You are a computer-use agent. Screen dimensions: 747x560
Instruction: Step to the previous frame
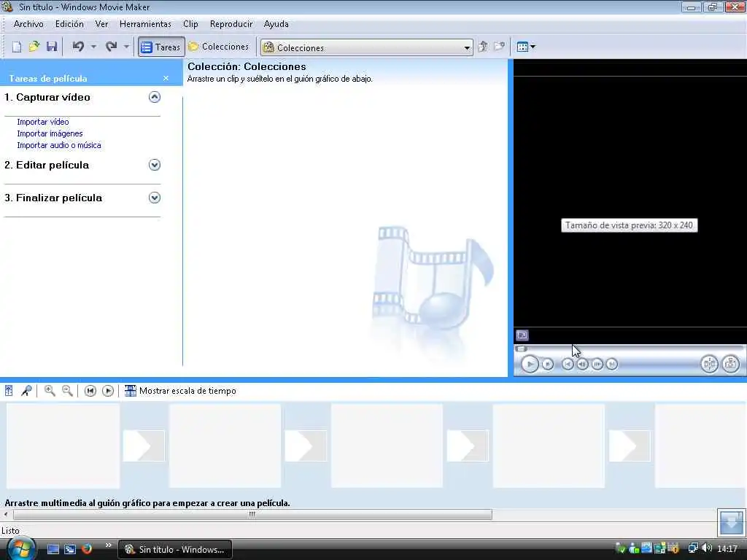582,365
